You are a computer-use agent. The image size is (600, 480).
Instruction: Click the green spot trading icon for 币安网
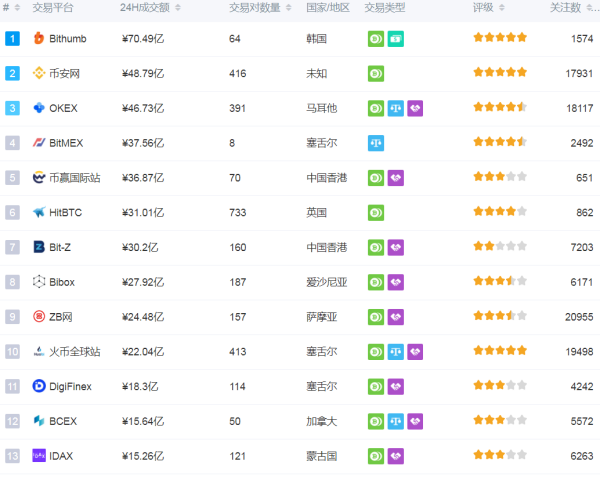pyautogui.click(x=376, y=73)
